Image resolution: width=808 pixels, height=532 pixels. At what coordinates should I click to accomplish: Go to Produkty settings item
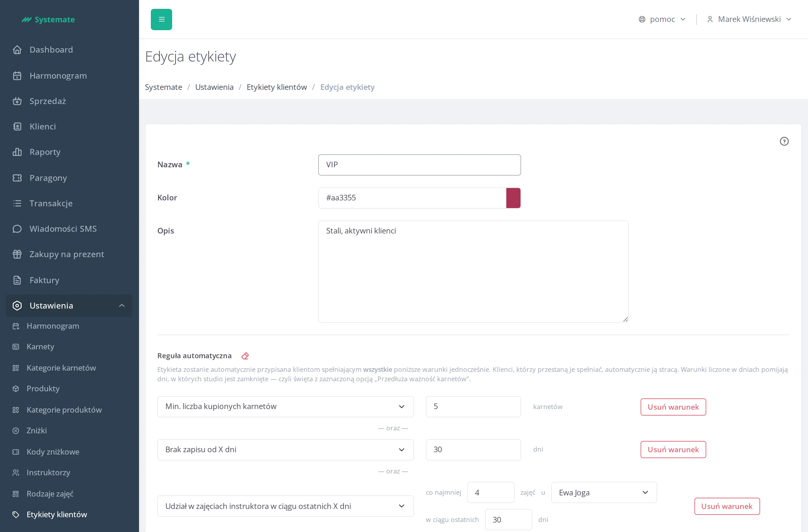43,389
